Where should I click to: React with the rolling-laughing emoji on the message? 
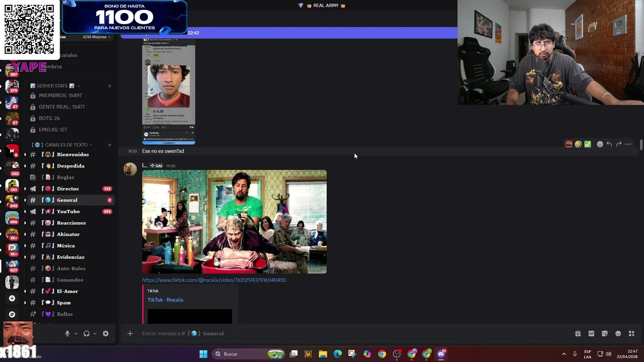pos(578,144)
